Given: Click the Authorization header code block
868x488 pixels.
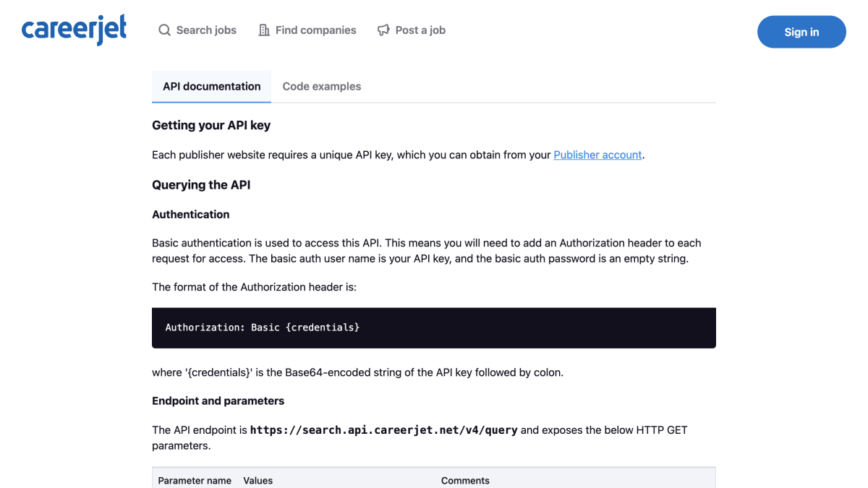Looking at the screenshot, I should tap(434, 328).
